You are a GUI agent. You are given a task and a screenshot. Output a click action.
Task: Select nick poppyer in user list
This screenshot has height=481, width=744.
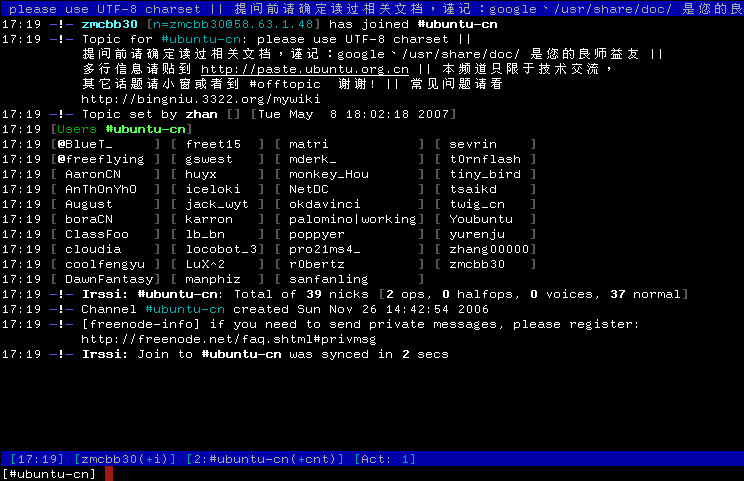pyautogui.click(x=317, y=234)
